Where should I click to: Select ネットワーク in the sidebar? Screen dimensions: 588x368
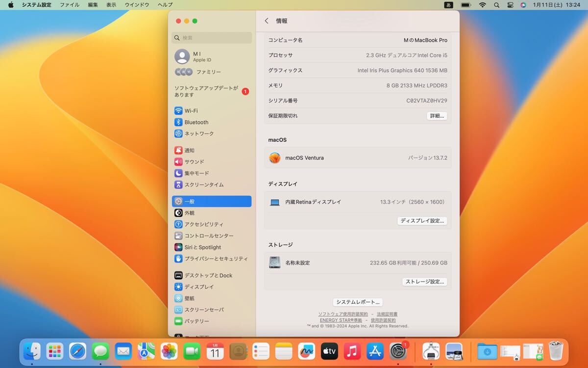point(212,133)
